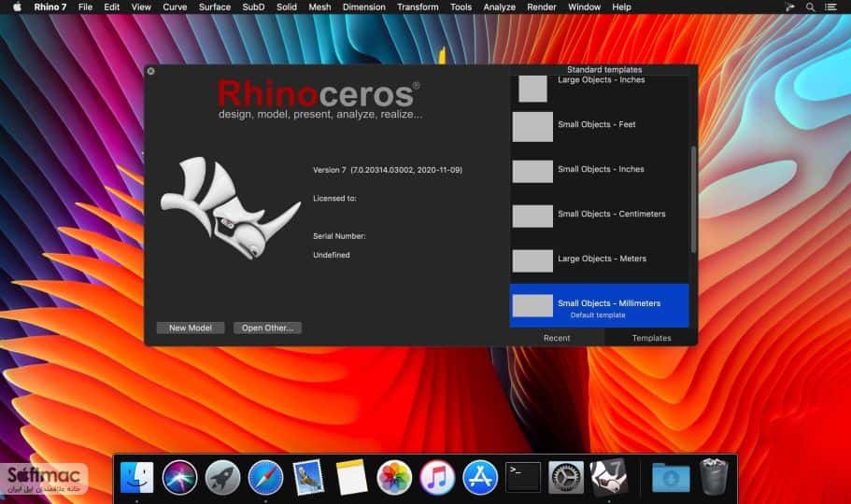Open Photos app in dock

click(394, 478)
